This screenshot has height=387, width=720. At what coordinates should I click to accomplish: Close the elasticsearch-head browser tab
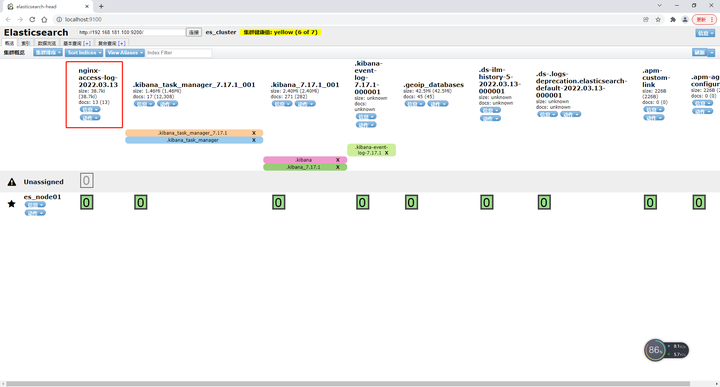[x=87, y=6]
